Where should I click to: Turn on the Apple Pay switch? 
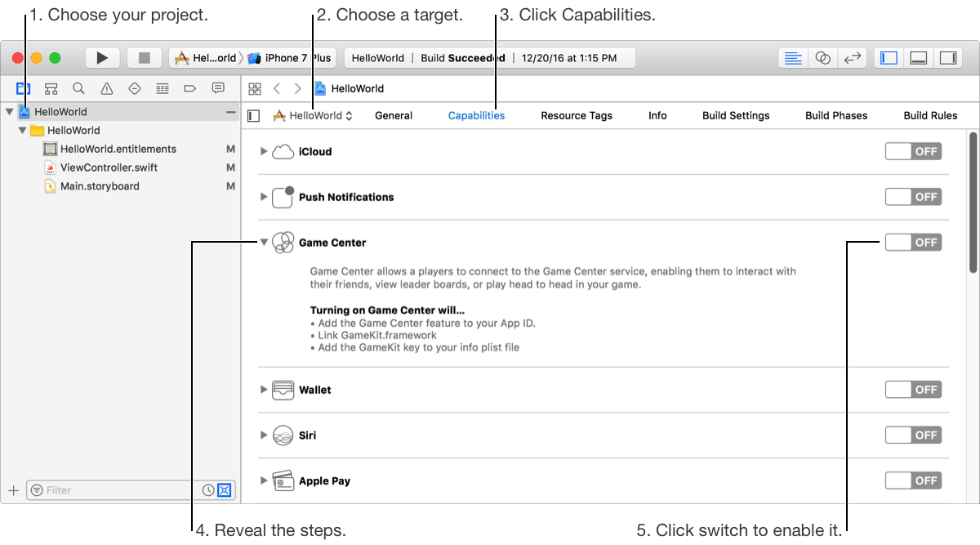point(913,480)
